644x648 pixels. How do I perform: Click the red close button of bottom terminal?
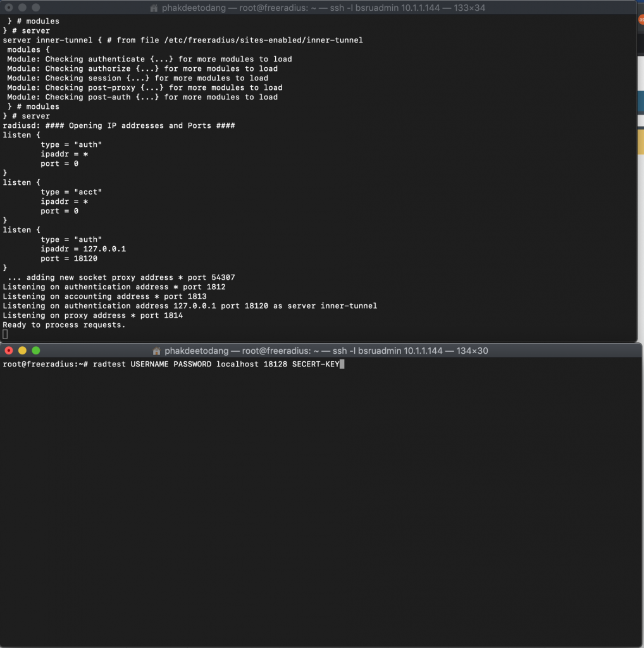(9, 351)
